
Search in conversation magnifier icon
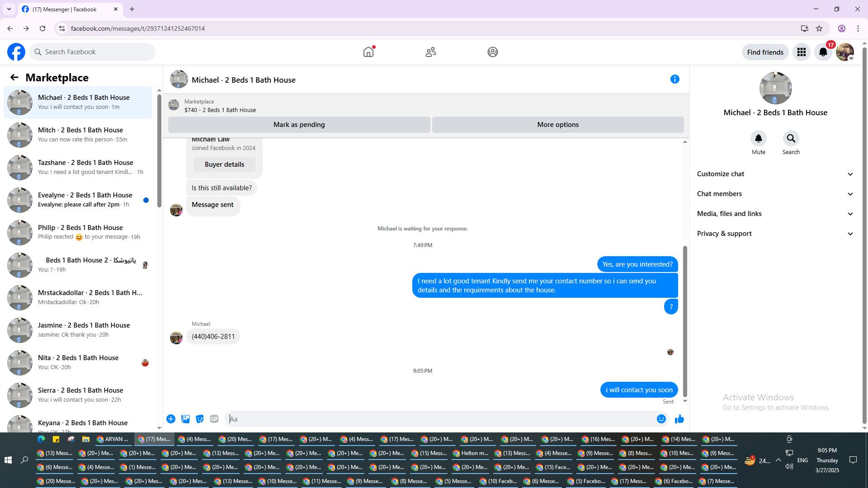[791, 138]
